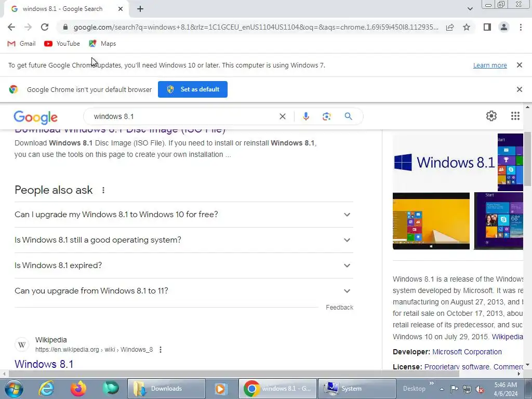Start a search by voice
Screen dimensions: 532x399
[x=305, y=116]
